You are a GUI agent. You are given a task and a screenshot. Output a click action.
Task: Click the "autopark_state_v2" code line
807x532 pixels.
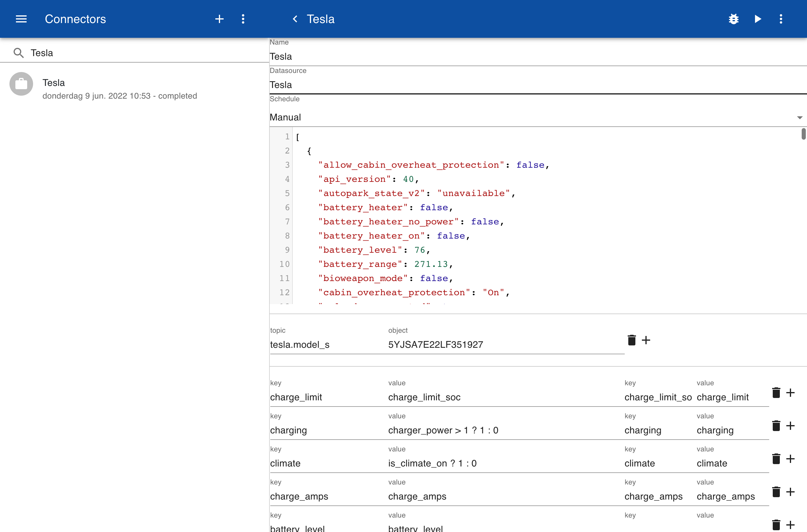[416, 193]
